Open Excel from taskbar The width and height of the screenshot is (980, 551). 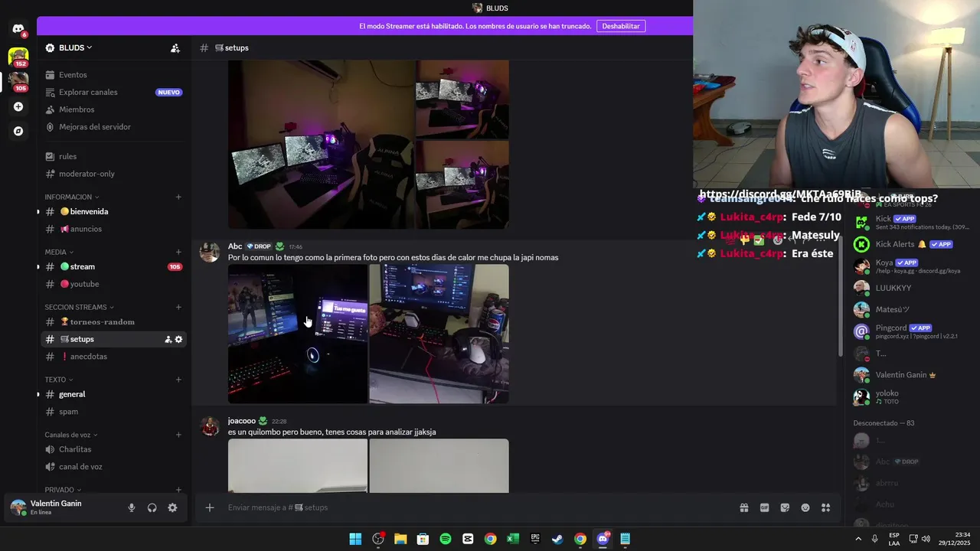tap(513, 539)
